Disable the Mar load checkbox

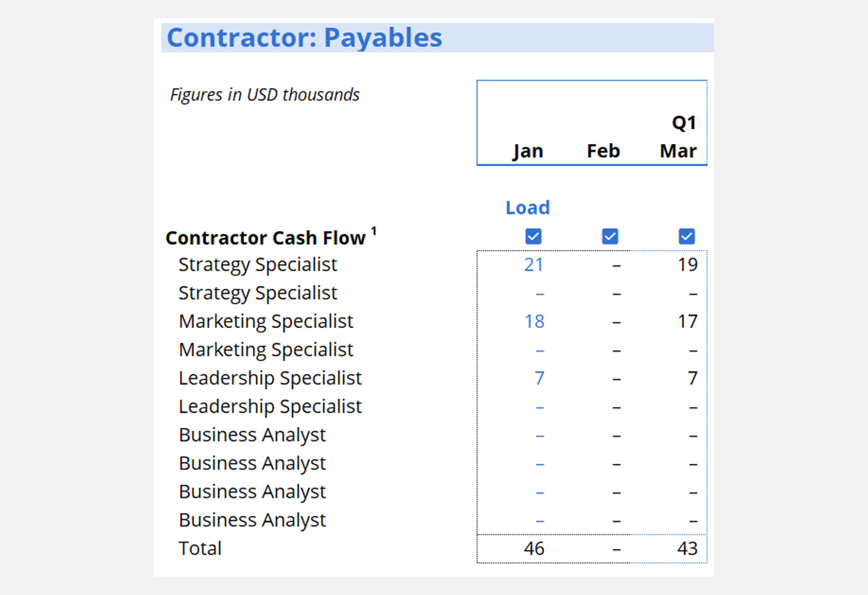[x=686, y=236]
